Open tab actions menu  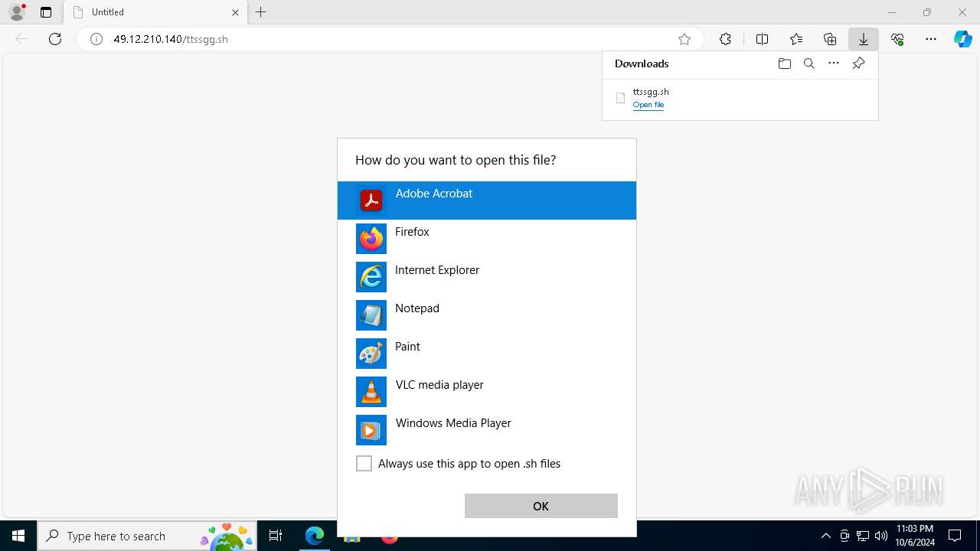tap(46, 12)
